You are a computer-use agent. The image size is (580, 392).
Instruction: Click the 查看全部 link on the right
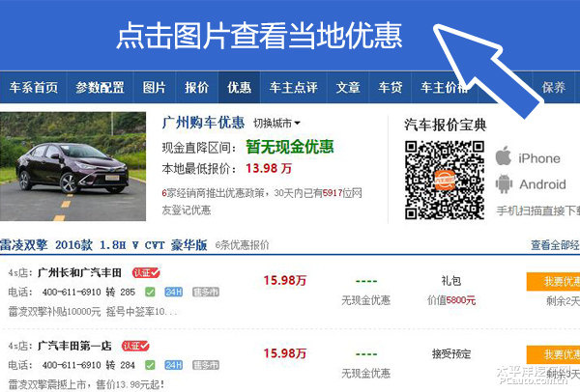pyautogui.click(x=555, y=245)
